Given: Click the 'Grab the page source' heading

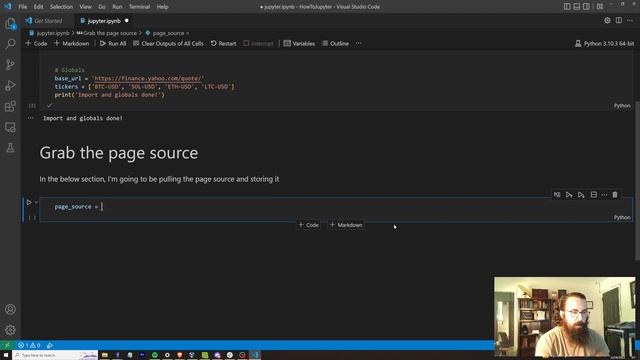Looking at the screenshot, I should (119, 153).
